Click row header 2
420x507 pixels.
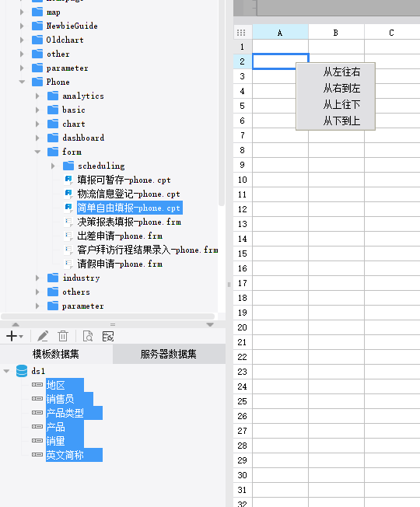[x=243, y=61]
